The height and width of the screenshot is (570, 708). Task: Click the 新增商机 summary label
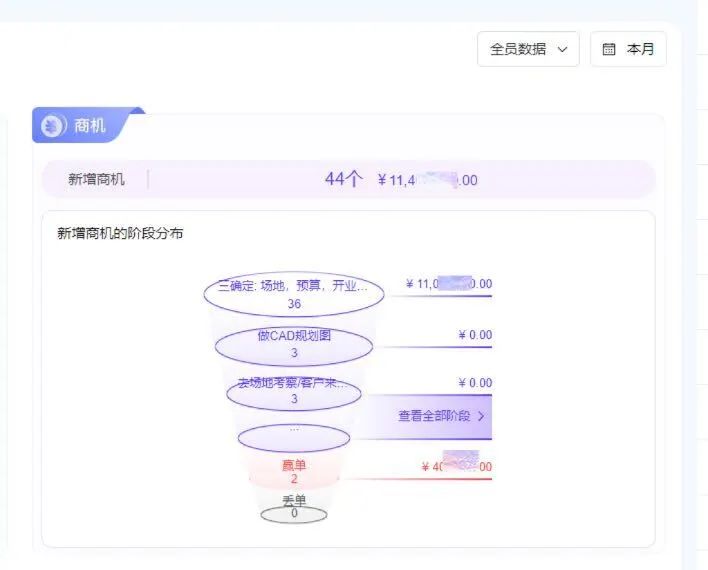coord(96,179)
